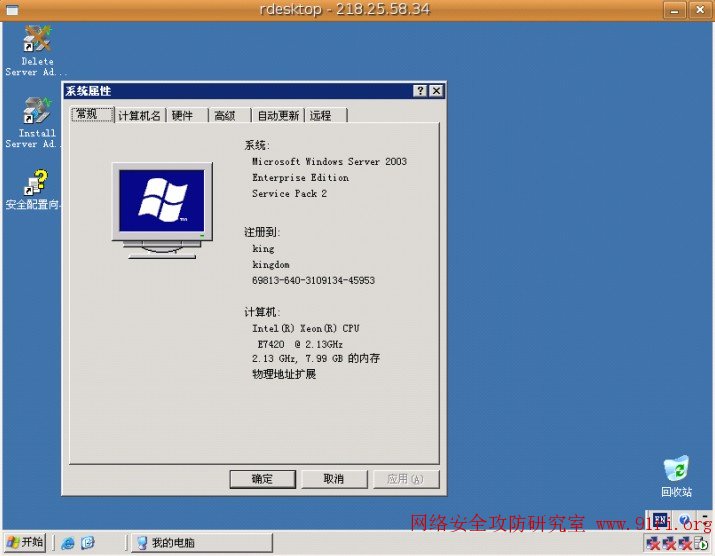Click the "注册到:" section label
Viewport: 715px width, 556px height.
[x=262, y=232]
